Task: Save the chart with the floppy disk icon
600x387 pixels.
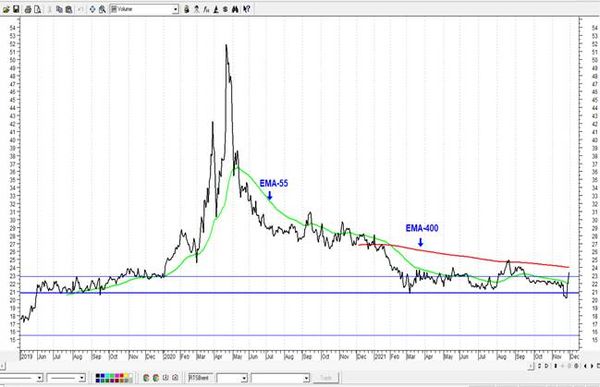Action: pyautogui.click(x=16, y=9)
